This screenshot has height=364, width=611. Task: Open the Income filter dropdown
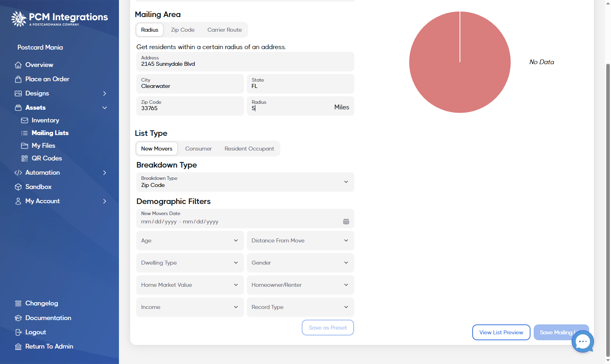pos(190,307)
